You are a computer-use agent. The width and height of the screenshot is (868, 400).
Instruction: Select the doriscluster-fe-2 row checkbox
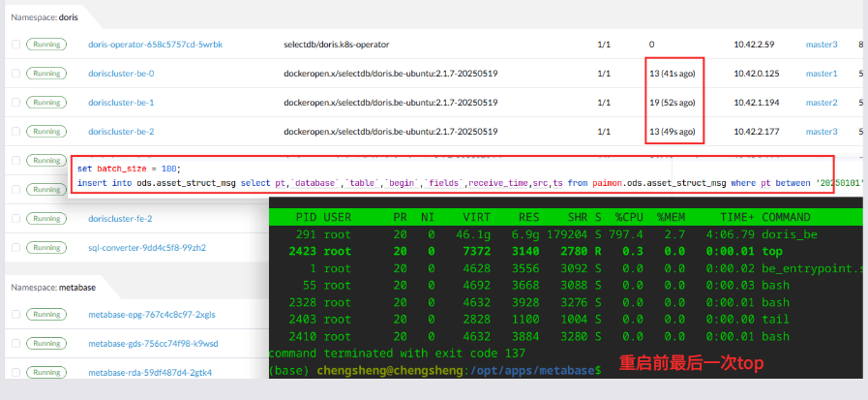coord(16,218)
